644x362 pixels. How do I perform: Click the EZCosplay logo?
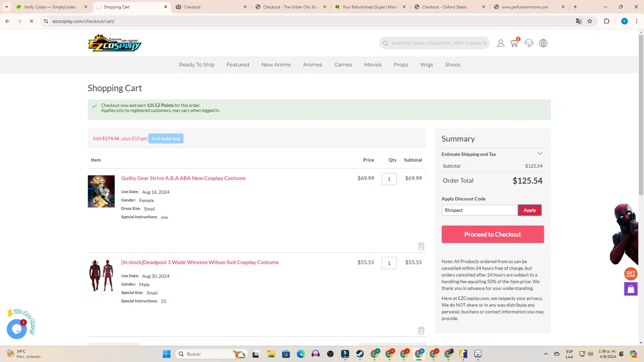[115, 43]
